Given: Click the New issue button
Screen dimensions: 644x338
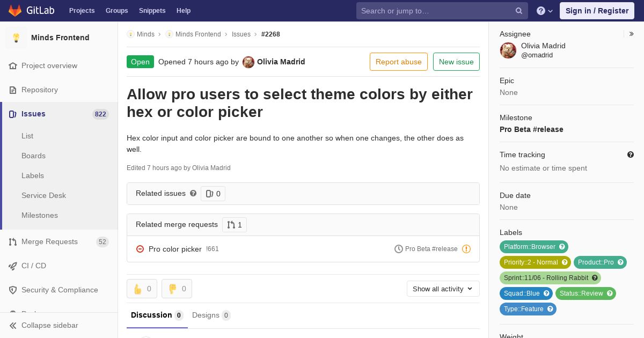Looking at the screenshot, I should tap(456, 62).
